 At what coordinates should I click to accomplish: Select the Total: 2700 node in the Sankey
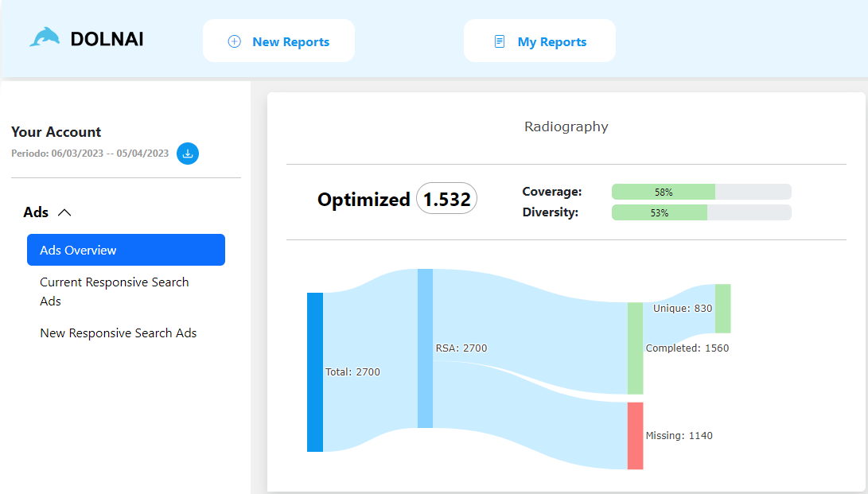click(x=314, y=371)
